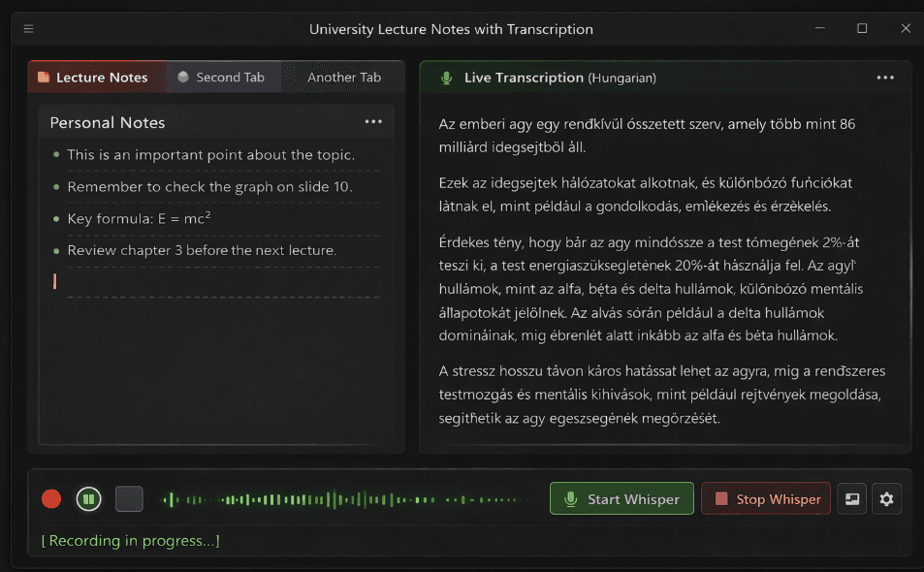The image size is (924, 572).
Task: Click the empty new note line
Action: pos(223,282)
